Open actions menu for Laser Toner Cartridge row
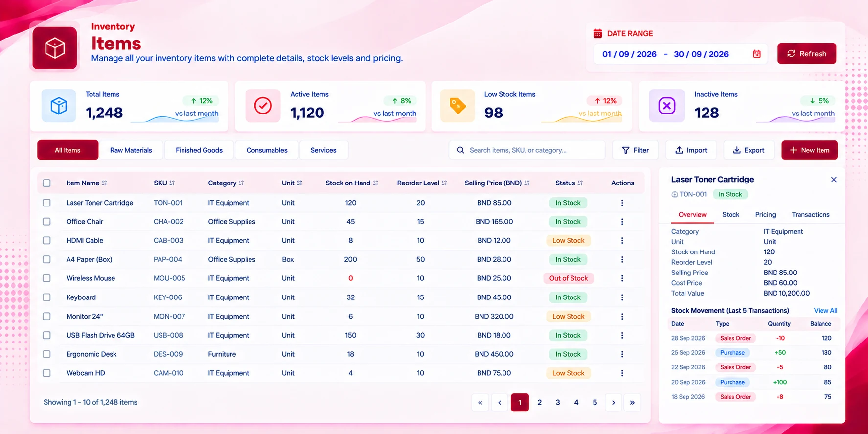Image resolution: width=868 pixels, height=434 pixels. tap(622, 203)
